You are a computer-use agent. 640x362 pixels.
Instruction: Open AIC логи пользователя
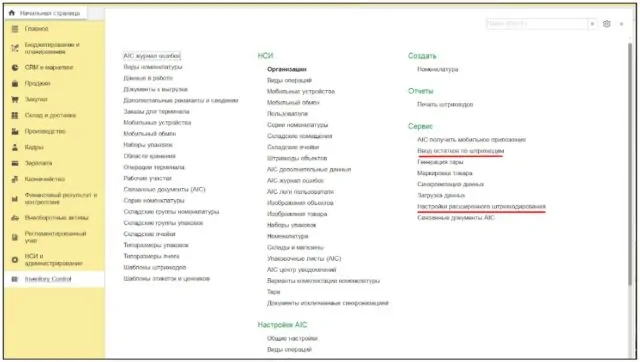click(x=300, y=191)
